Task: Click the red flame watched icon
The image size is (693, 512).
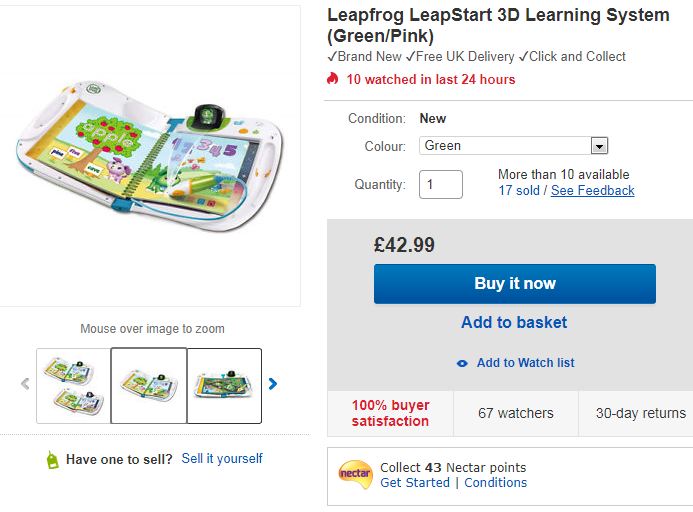Action: coord(333,79)
